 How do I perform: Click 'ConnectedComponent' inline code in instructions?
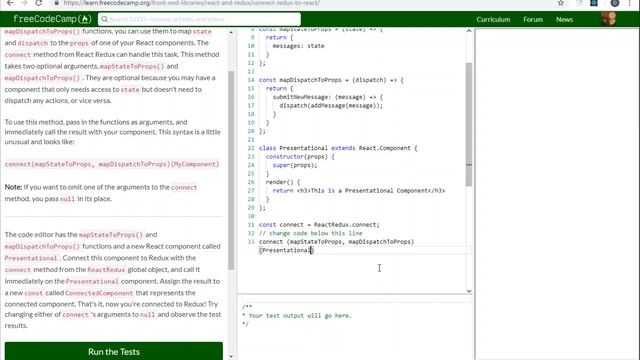tap(99, 293)
